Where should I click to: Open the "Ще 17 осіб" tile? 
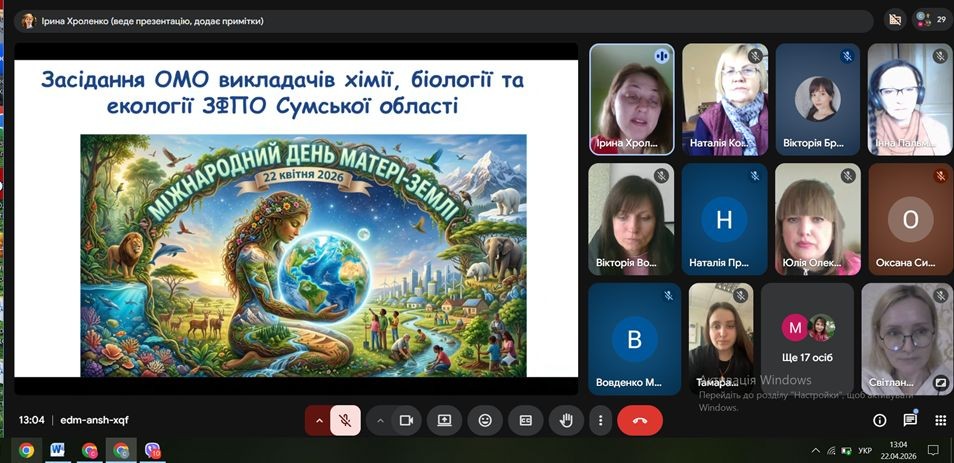(x=807, y=338)
